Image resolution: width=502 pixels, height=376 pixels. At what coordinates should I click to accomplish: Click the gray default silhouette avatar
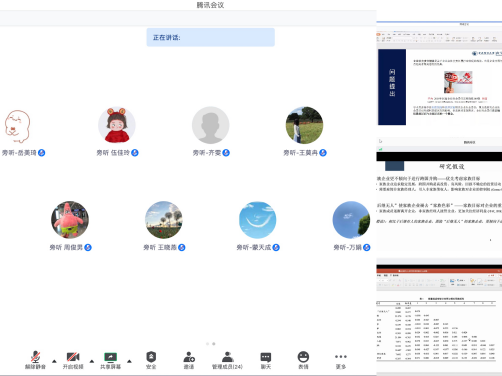[210, 125]
